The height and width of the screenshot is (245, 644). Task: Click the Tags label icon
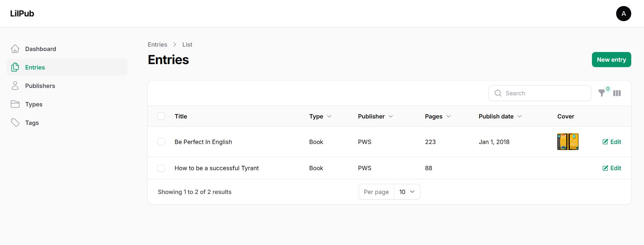pos(15,123)
